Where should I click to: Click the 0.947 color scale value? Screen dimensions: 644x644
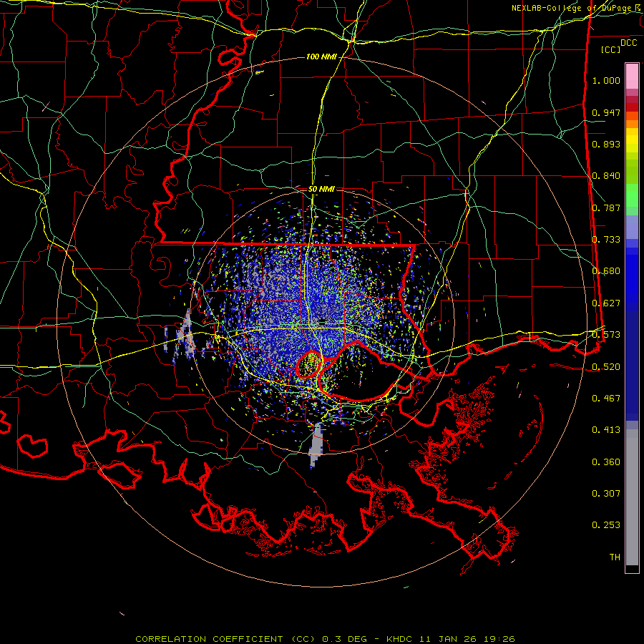[606, 112]
